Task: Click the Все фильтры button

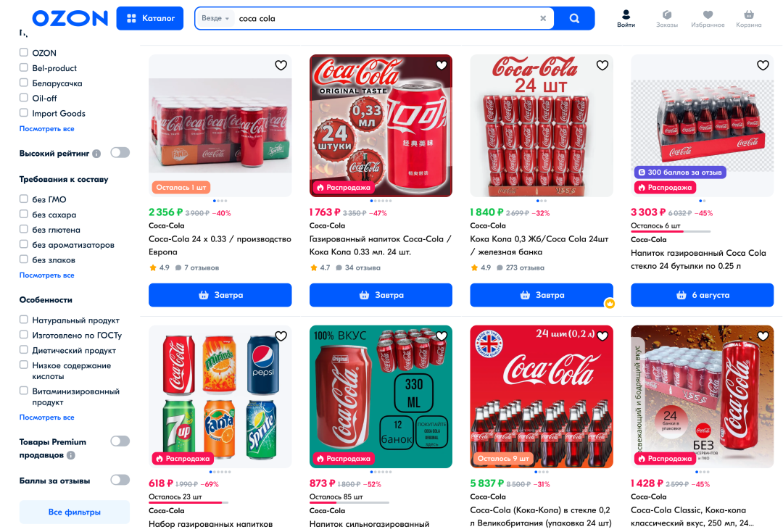Action: [x=75, y=512]
